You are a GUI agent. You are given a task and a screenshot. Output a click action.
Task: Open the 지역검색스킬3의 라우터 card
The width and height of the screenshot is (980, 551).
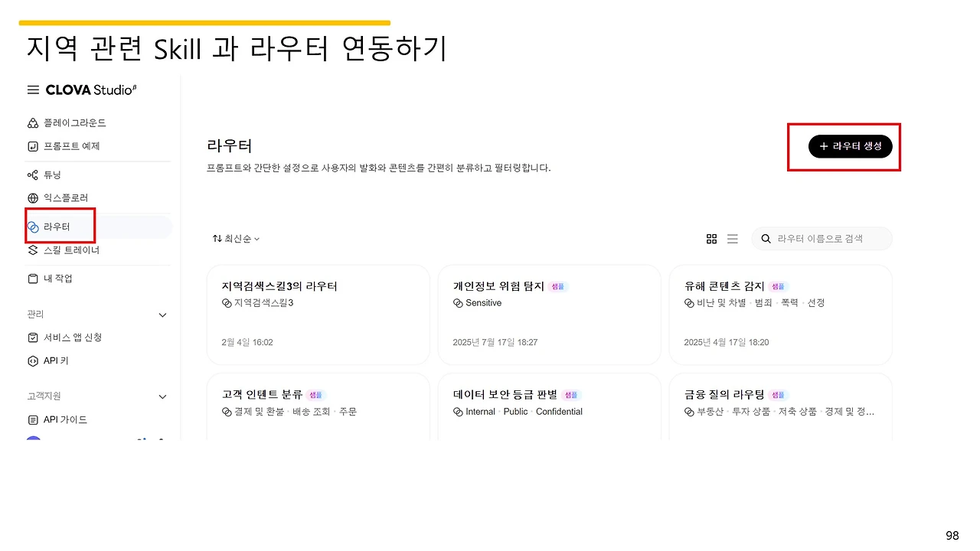click(x=318, y=315)
